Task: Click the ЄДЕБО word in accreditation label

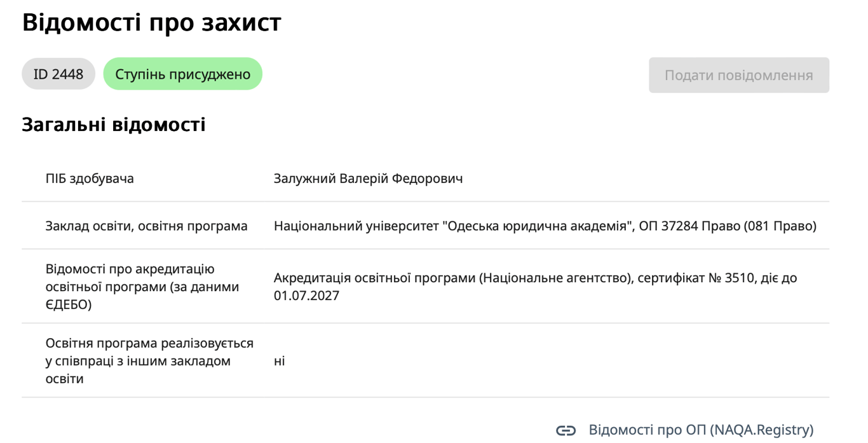Action: tap(69, 305)
